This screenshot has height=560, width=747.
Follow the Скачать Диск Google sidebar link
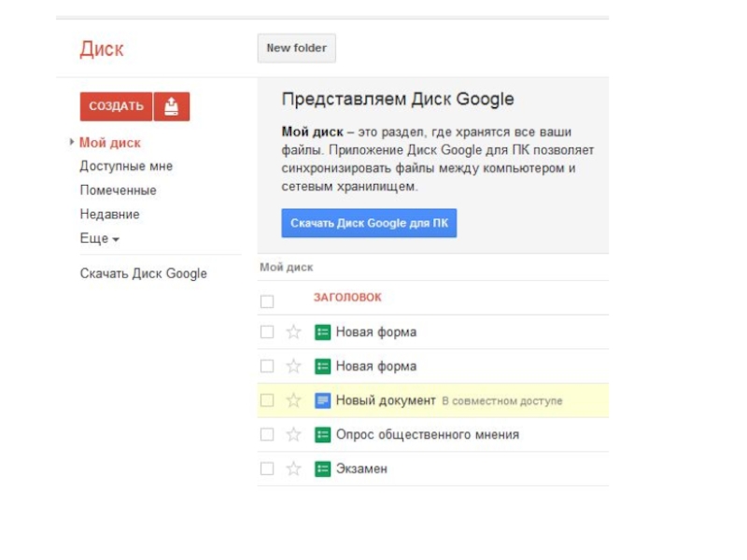(144, 273)
